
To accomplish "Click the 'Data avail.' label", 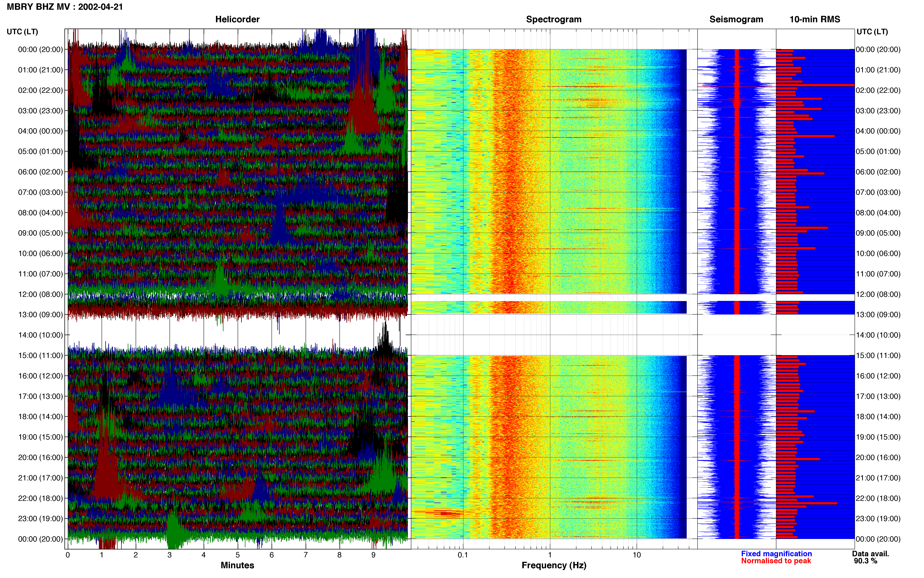I will point(870,554).
